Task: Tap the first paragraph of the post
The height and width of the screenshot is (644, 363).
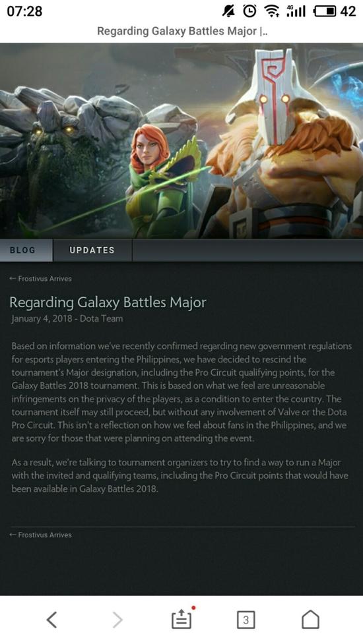Action: click(x=181, y=392)
